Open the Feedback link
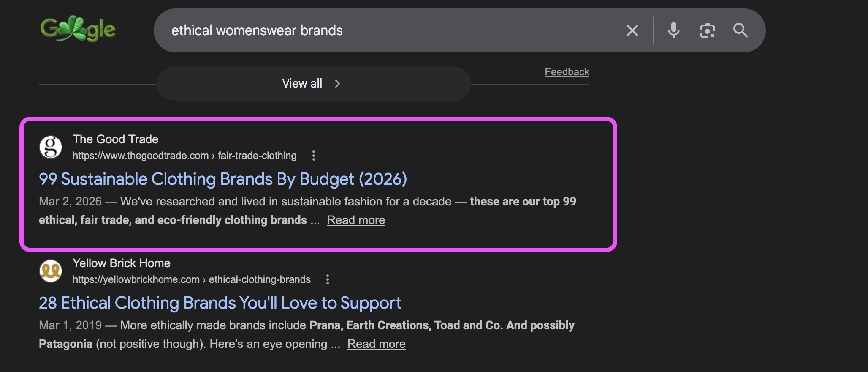The height and width of the screenshot is (372, 868). point(567,72)
